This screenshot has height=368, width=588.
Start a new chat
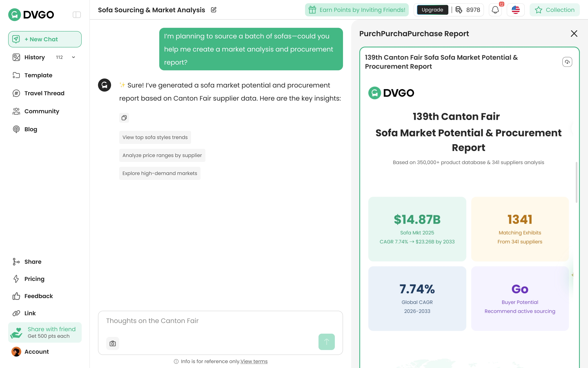click(45, 39)
